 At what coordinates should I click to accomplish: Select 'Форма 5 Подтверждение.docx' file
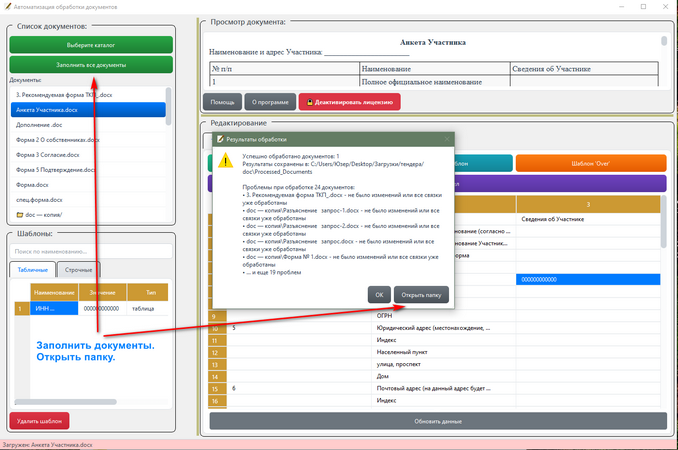[x=88, y=170]
